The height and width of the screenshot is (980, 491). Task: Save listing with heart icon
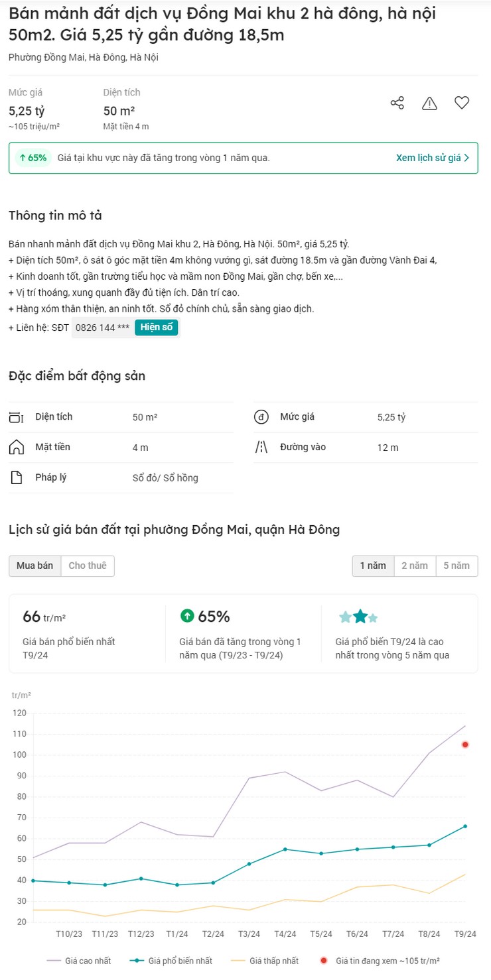[462, 103]
